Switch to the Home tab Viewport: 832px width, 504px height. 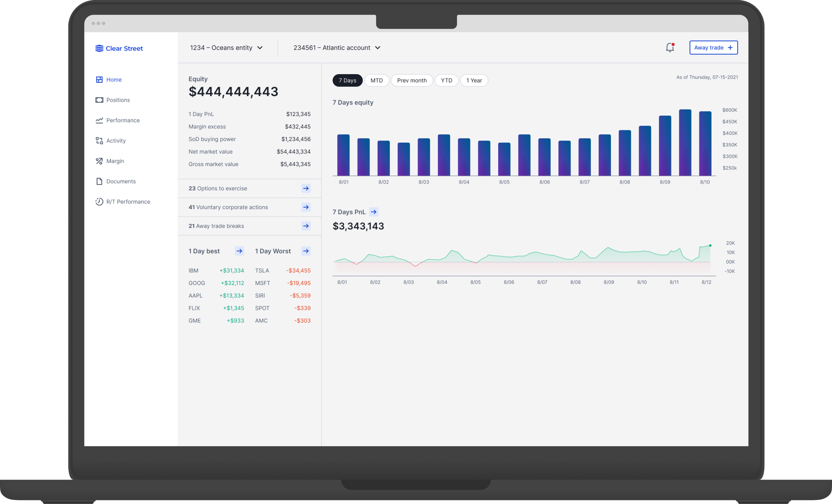[113, 80]
